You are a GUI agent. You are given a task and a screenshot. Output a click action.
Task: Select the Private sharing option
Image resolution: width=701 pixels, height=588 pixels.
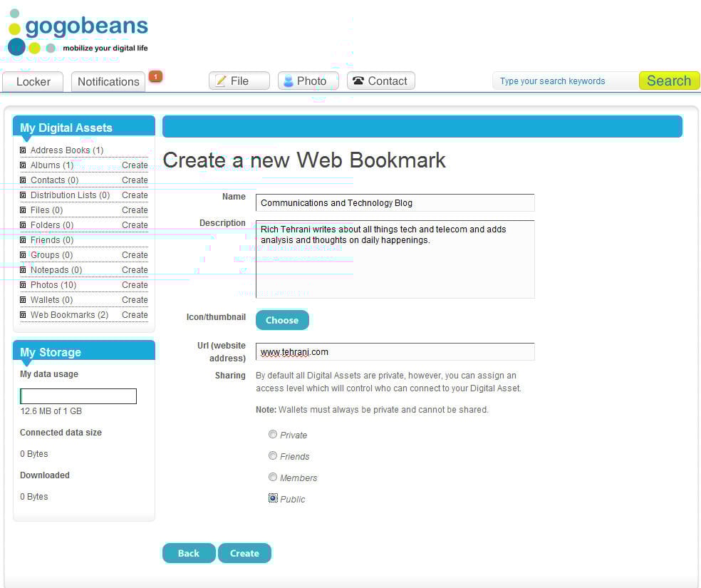tap(273, 434)
